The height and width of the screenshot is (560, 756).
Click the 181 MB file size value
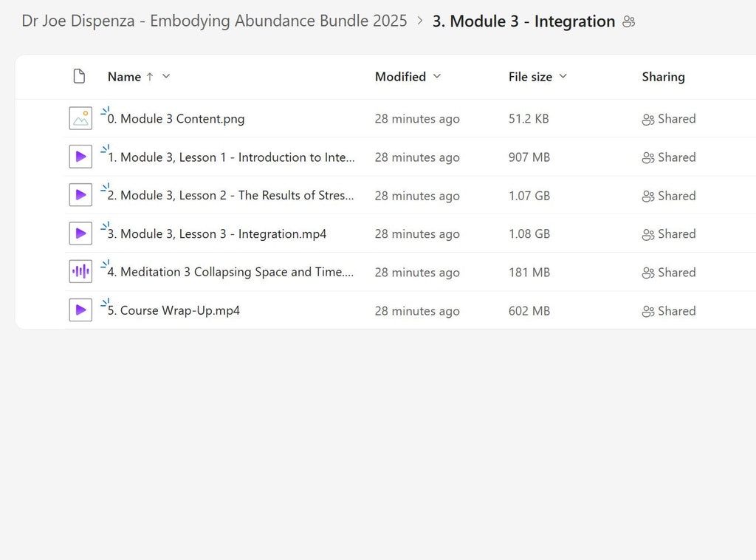coord(529,273)
